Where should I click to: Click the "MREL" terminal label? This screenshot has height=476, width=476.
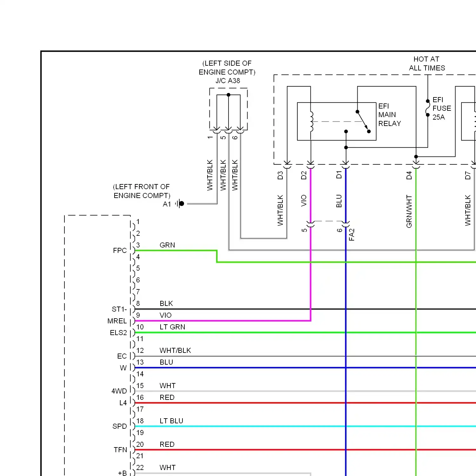tap(117, 321)
